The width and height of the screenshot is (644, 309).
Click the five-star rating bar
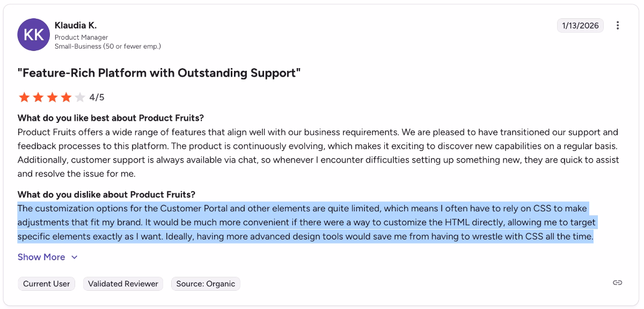click(x=52, y=97)
